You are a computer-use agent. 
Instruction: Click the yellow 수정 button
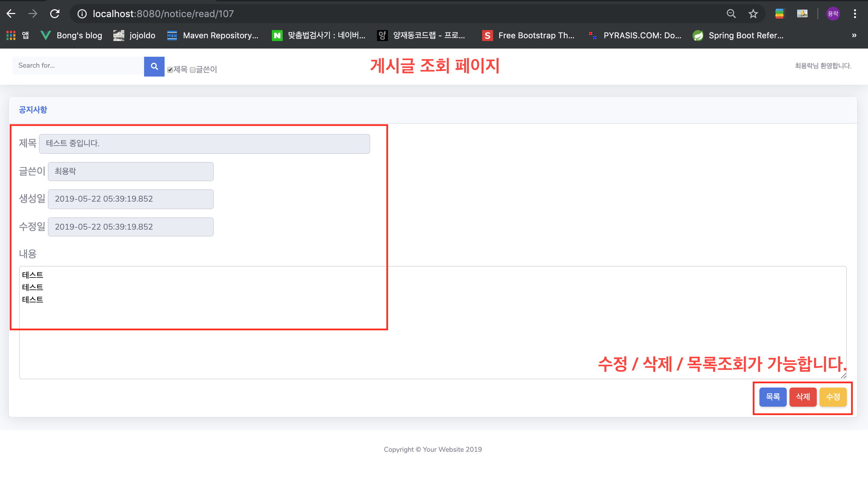[x=832, y=397]
